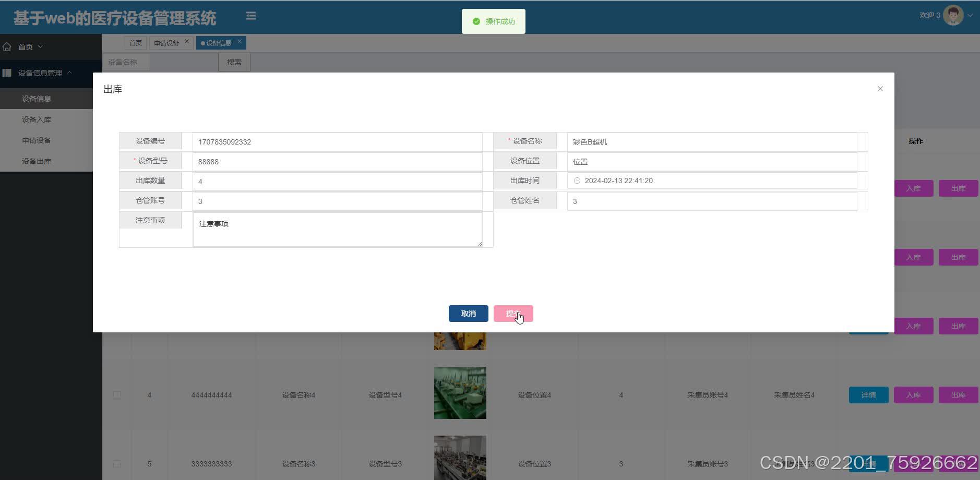Click the 操作成功 notification
The image size is (980, 480).
494,21
